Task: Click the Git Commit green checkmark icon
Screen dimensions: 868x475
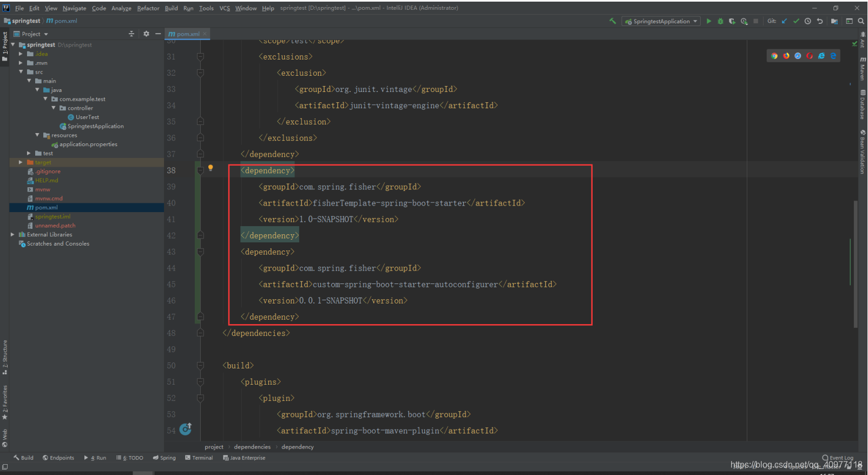Action: tap(796, 21)
